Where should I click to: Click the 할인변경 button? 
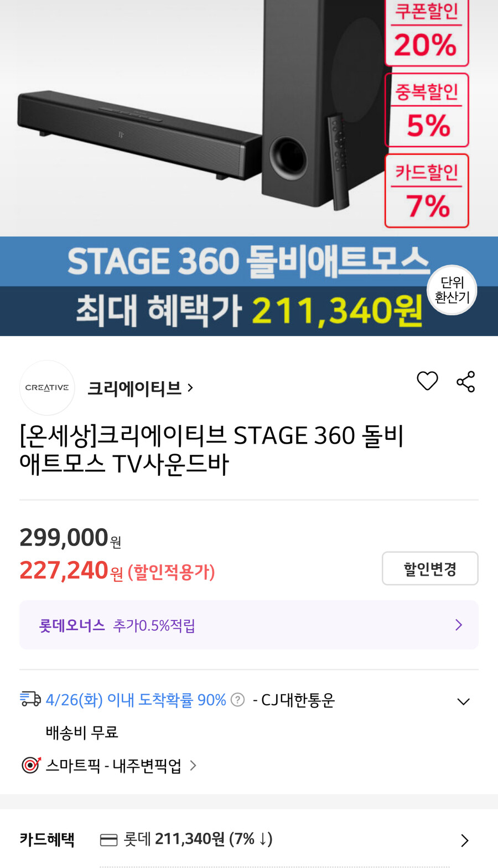tap(430, 568)
